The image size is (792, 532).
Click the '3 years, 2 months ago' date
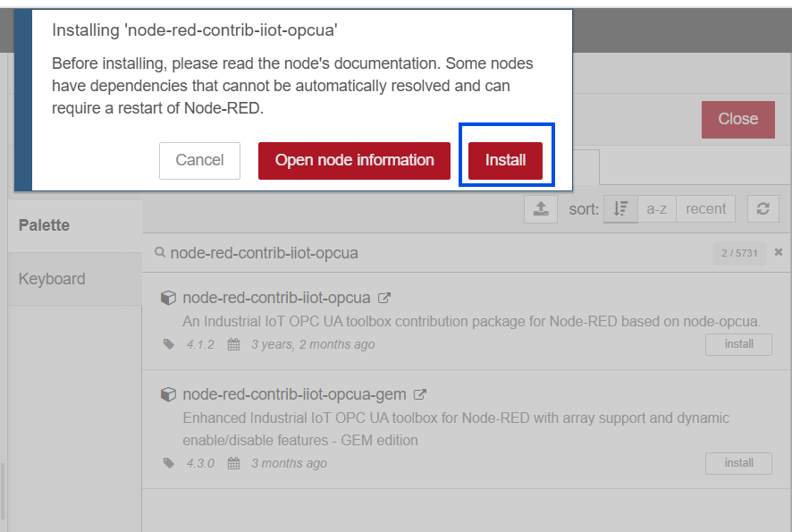pos(313,344)
